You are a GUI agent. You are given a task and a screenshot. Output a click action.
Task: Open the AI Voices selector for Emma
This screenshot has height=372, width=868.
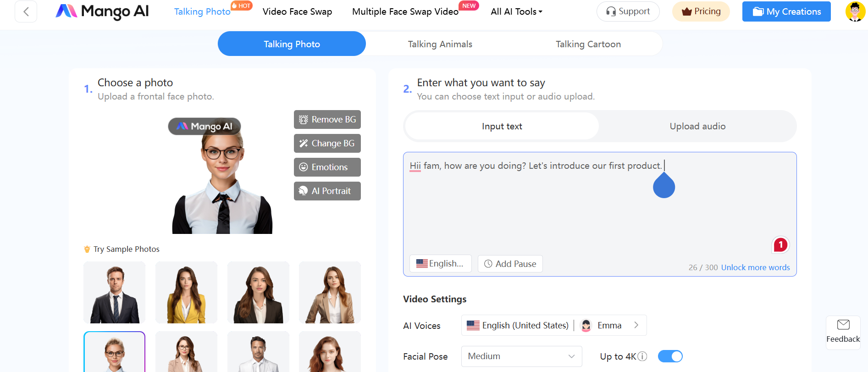tap(554, 325)
